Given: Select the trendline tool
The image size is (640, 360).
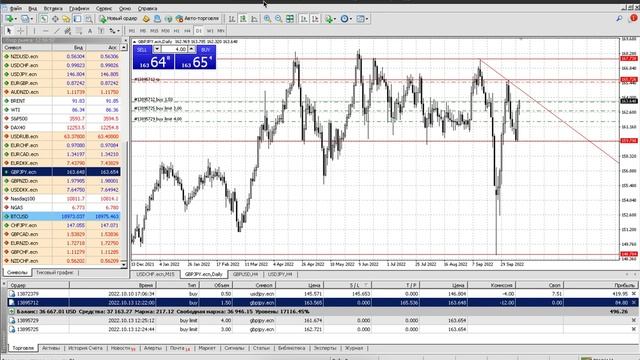Looking at the screenshot, I should coord(57,31).
